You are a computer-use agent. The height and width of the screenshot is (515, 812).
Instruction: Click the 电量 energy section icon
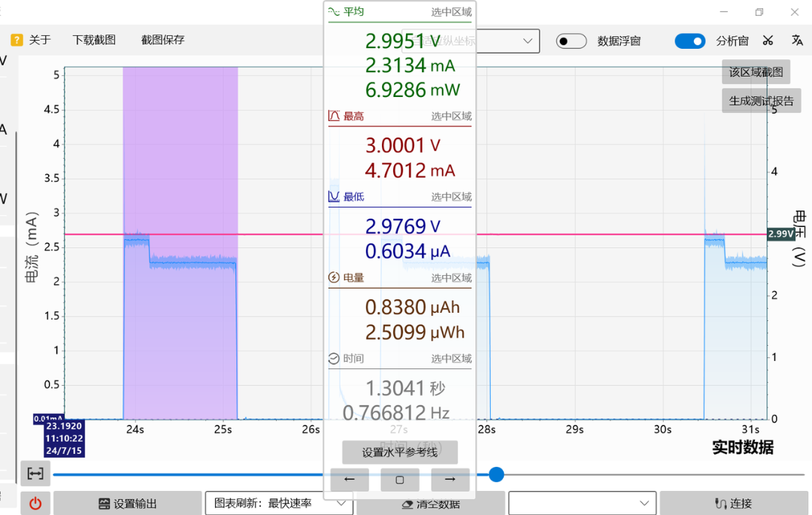(334, 277)
